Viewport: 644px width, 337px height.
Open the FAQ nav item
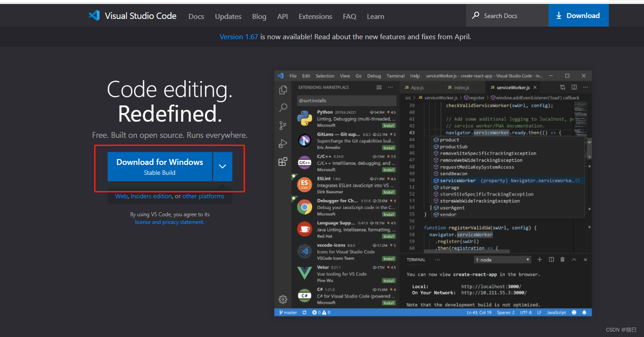[x=349, y=16]
